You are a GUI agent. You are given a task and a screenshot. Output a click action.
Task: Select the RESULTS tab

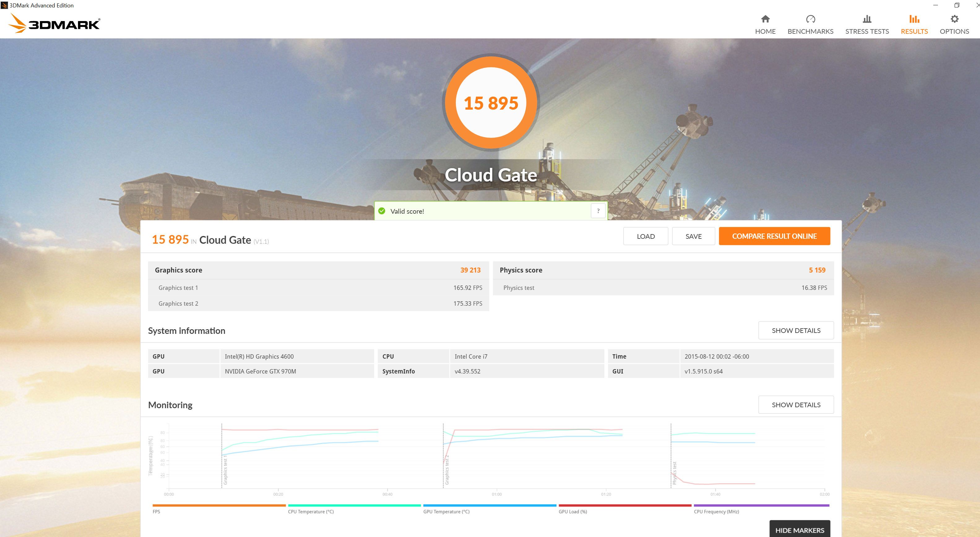tap(914, 25)
